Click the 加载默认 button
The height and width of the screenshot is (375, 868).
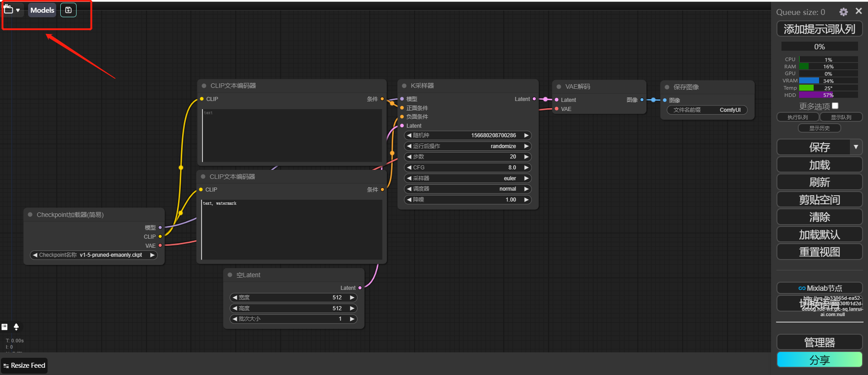click(820, 235)
